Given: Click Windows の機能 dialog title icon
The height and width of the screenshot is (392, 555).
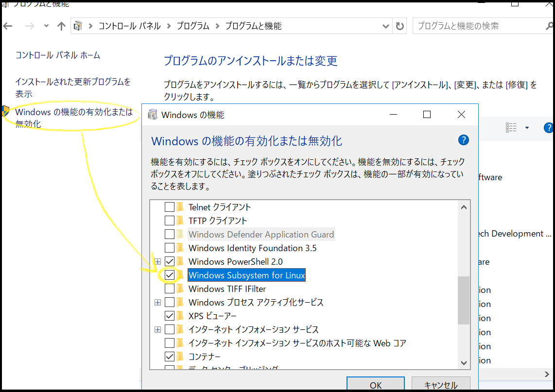Looking at the screenshot, I should pyautogui.click(x=153, y=115).
